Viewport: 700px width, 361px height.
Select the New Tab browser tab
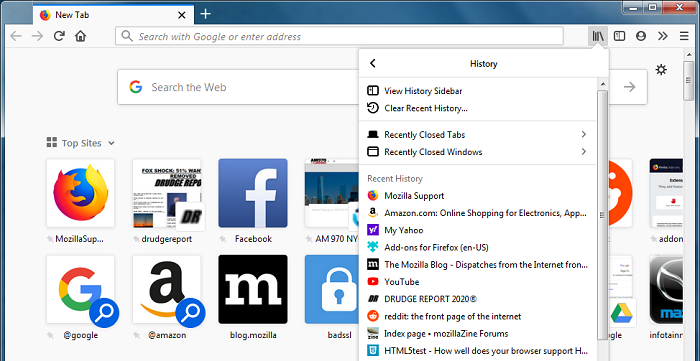tap(113, 15)
